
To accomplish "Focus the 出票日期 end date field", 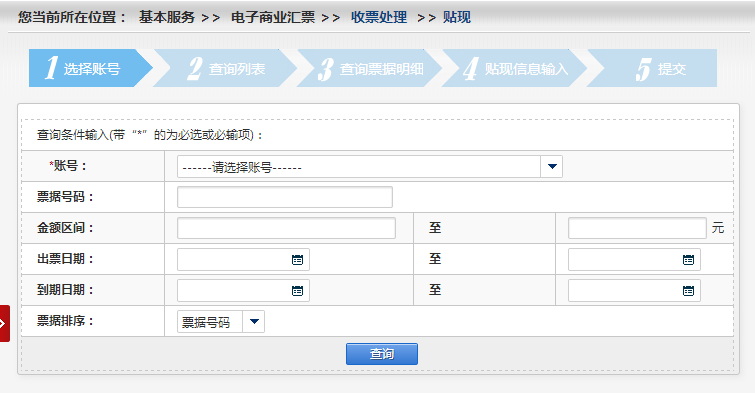I will (x=634, y=260).
